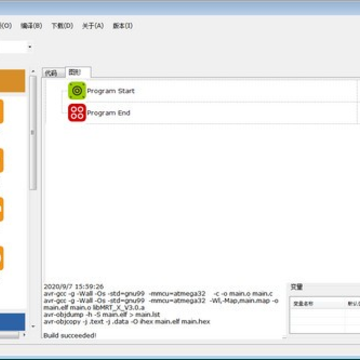Open the 下载(D) menu
360x360 pixels.
coord(62,26)
